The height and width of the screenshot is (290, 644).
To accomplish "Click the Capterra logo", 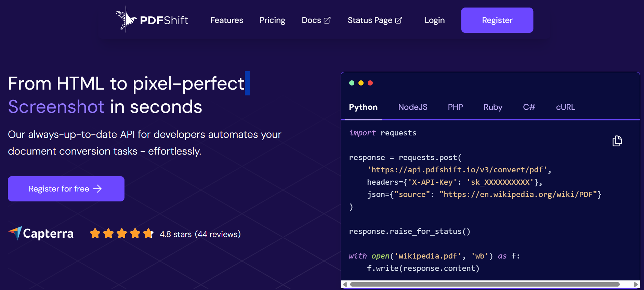I will 41,234.
